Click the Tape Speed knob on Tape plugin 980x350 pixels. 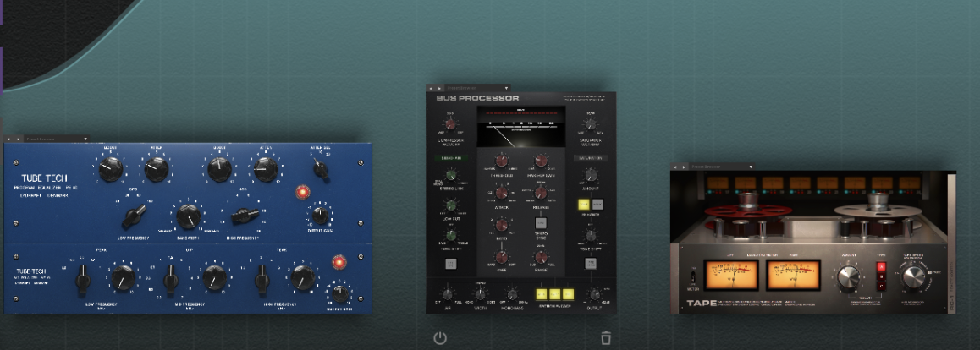pyautogui.click(x=914, y=277)
